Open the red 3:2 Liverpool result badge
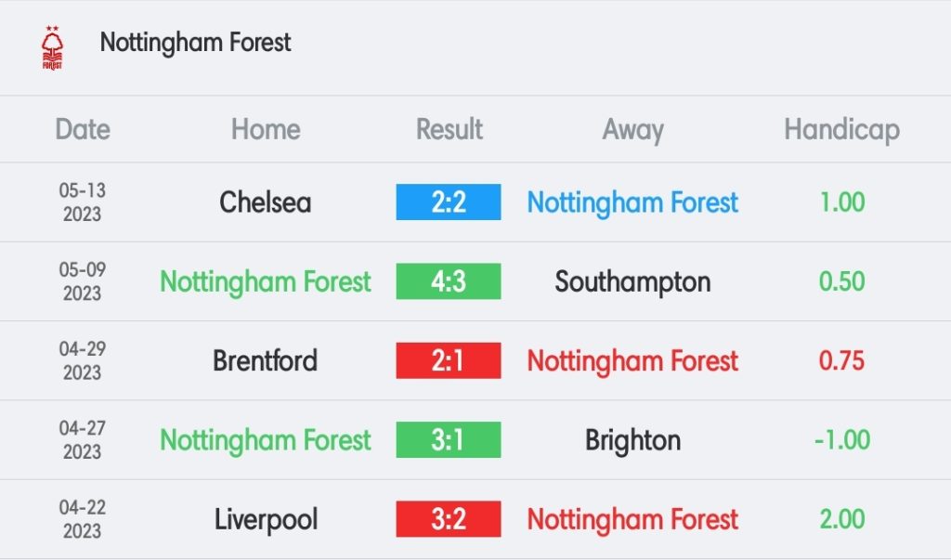This screenshot has width=951, height=560. click(449, 519)
